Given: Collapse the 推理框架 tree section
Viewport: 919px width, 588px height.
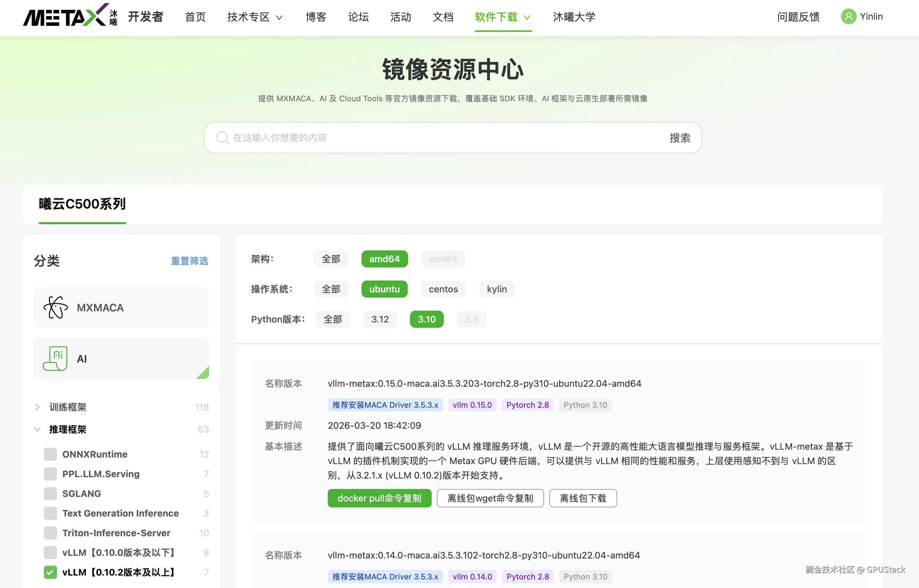Looking at the screenshot, I should (37, 429).
